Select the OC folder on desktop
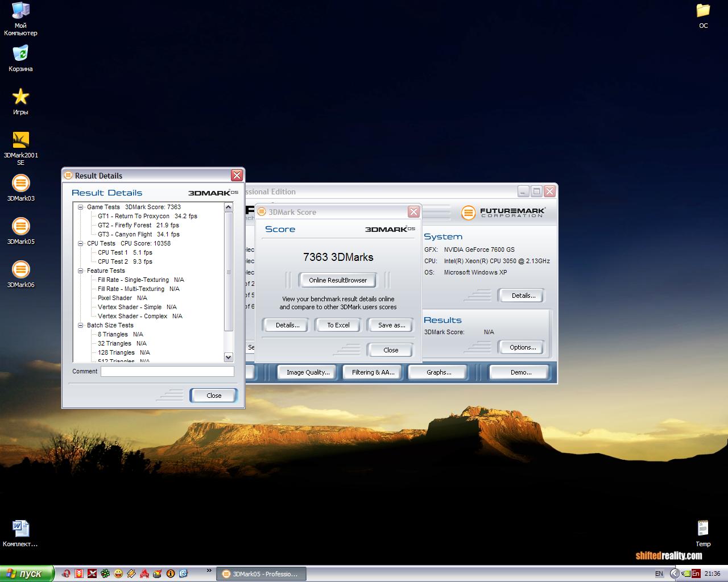The width and height of the screenshot is (728, 582). click(x=704, y=15)
